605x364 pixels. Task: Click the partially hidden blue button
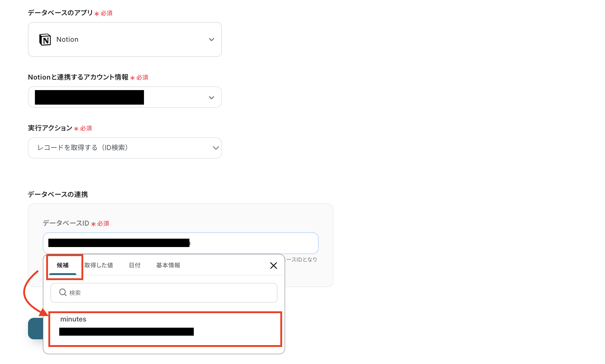coord(35,329)
